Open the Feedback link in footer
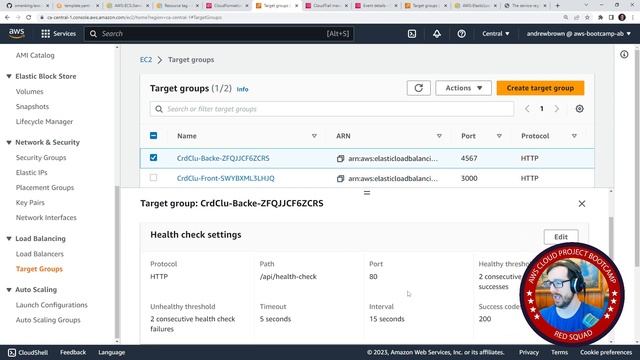This screenshot has height=360, width=640. 73,352
